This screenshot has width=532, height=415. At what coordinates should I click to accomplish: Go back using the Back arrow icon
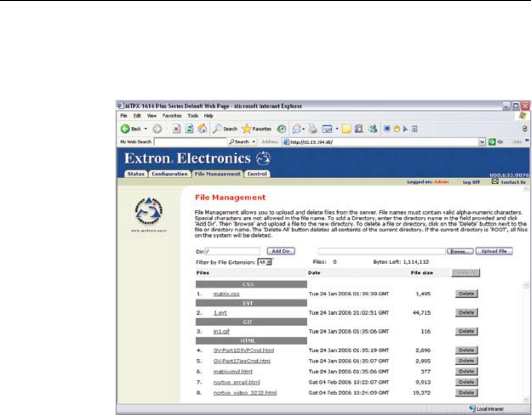point(125,129)
